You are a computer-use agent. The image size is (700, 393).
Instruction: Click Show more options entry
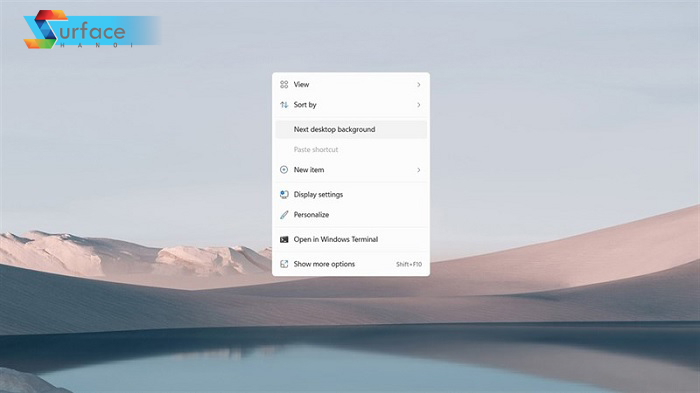pos(351,264)
